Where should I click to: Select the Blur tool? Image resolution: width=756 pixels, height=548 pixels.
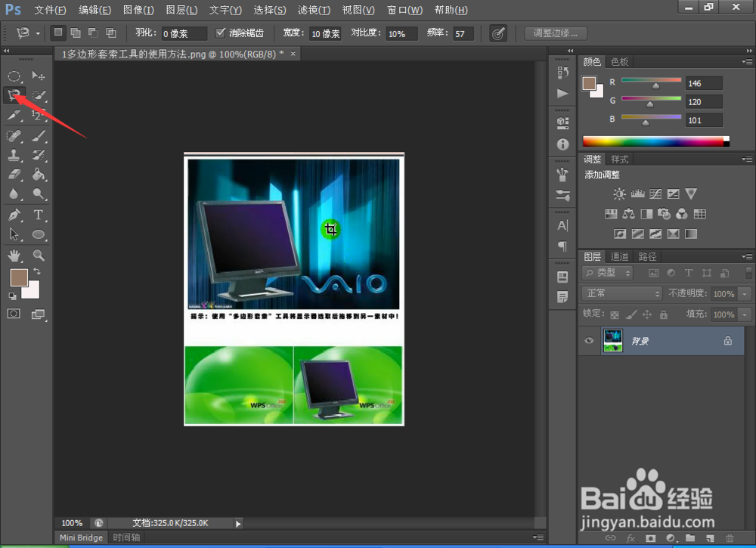pos(14,194)
